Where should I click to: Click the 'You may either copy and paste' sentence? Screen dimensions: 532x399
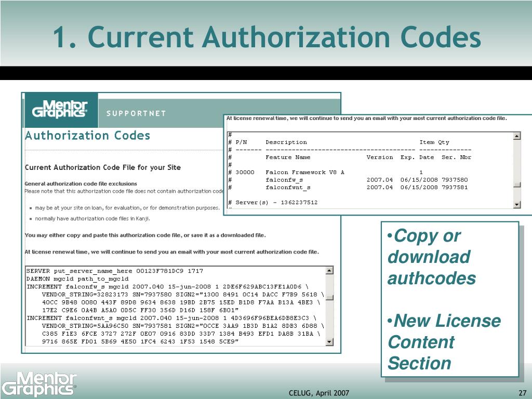pyautogui.click(x=145, y=235)
